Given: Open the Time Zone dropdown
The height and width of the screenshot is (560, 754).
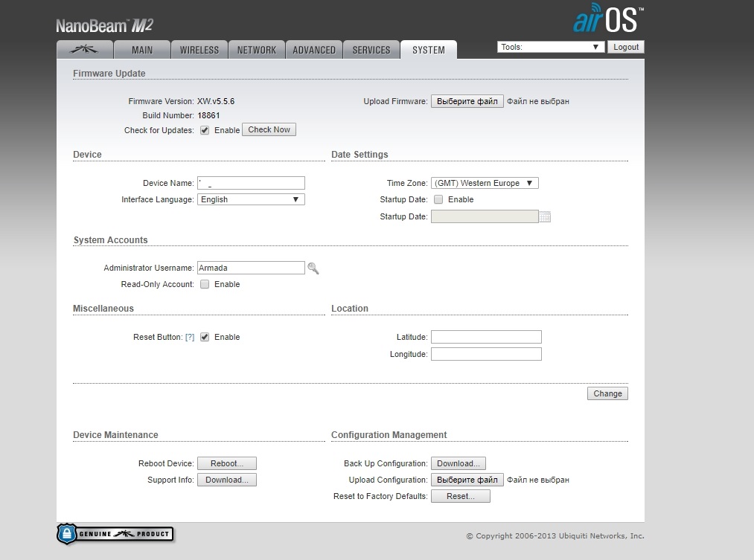Looking at the screenshot, I should [485, 183].
